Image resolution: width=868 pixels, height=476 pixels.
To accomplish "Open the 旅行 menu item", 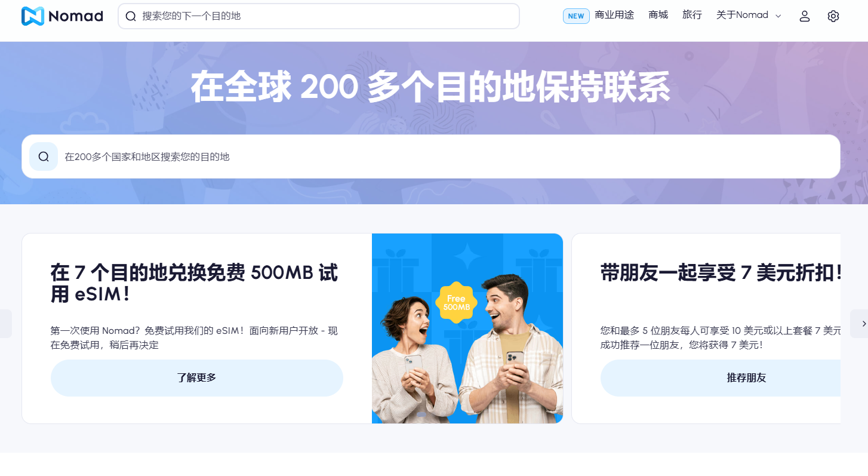I will (692, 15).
